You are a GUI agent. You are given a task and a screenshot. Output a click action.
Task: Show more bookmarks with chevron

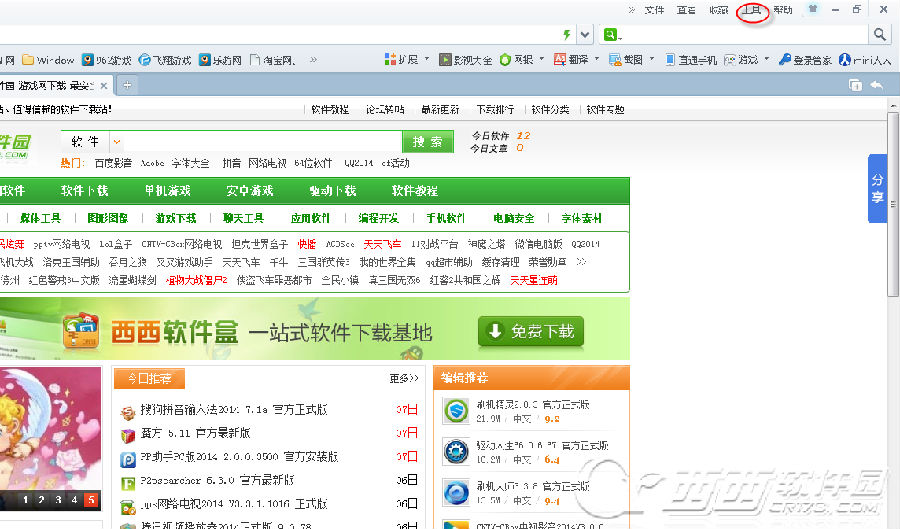[x=313, y=59]
